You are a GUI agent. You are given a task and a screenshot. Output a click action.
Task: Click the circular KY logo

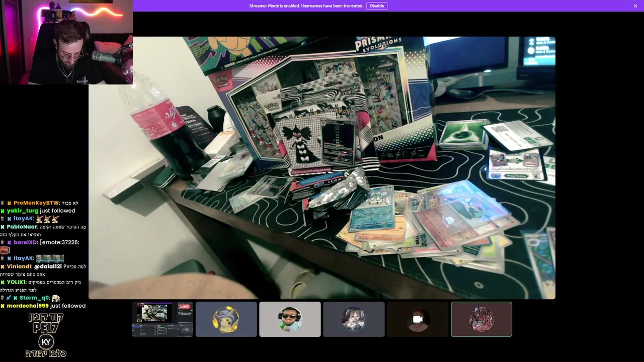46,342
